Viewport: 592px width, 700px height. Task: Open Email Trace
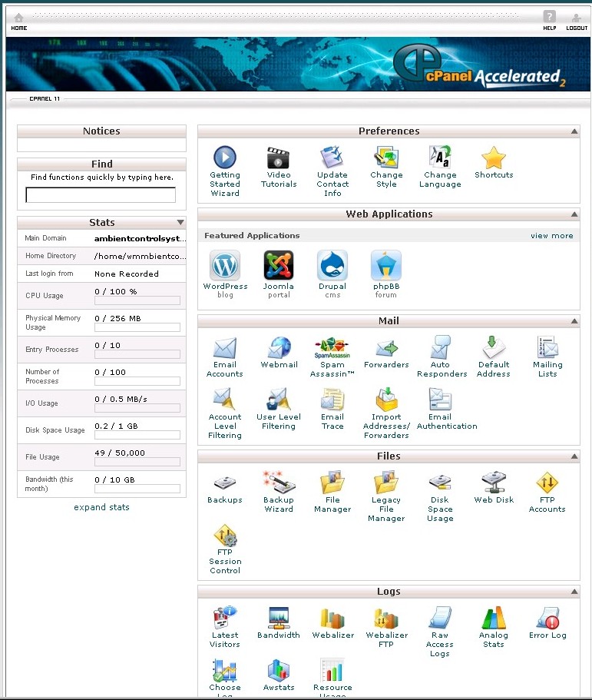(332, 410)
